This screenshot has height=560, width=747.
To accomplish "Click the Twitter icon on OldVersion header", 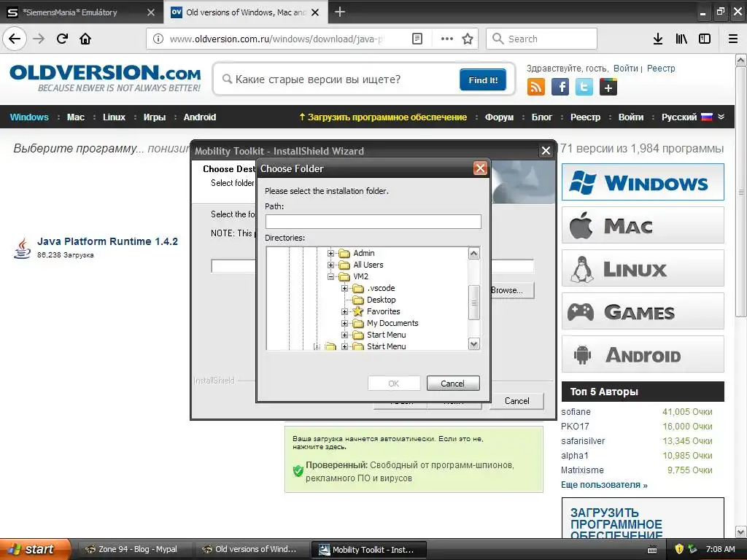I will (x=584, y=87).
